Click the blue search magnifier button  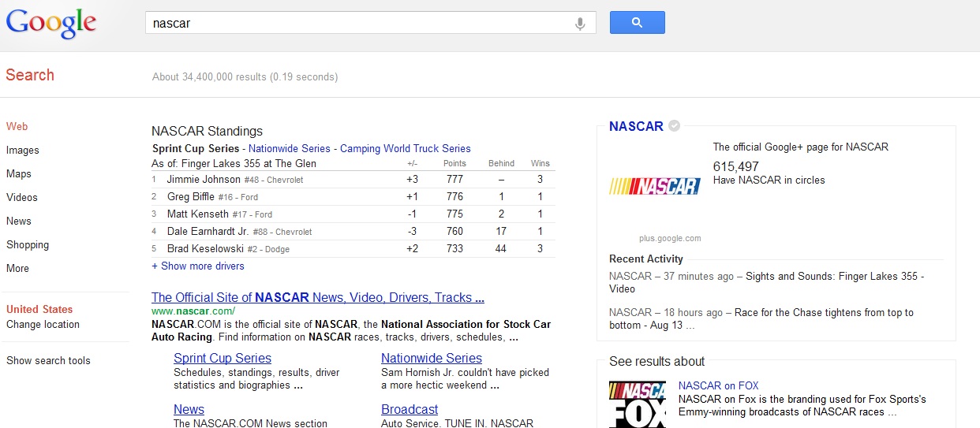tap(638, 23)
